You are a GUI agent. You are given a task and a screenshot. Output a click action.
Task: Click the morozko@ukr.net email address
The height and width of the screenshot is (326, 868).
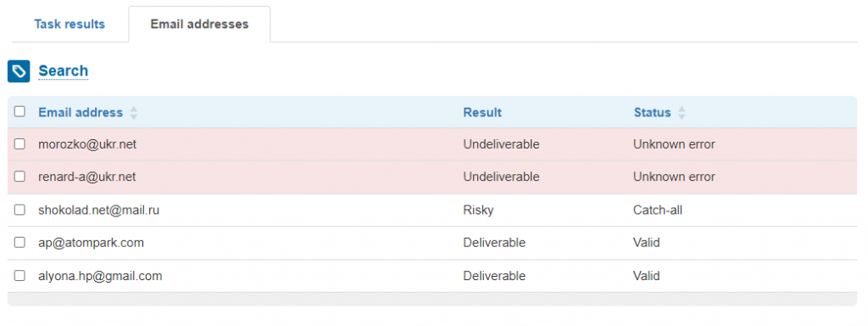click(x=87, y=144)
